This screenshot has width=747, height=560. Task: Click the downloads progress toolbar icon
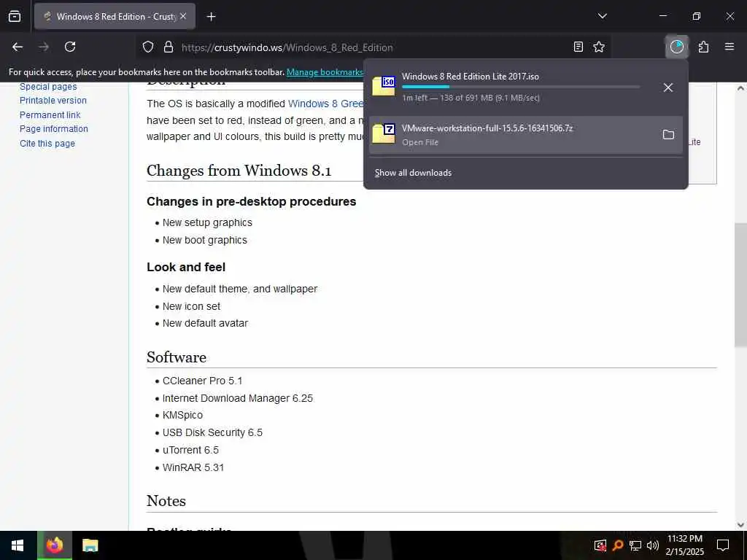click(x=676, y=47)
